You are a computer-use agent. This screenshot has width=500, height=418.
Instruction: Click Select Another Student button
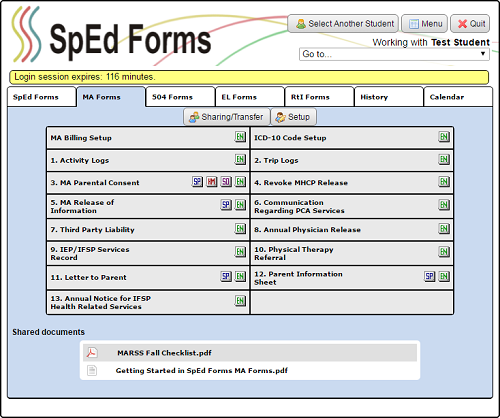point(343,24)
